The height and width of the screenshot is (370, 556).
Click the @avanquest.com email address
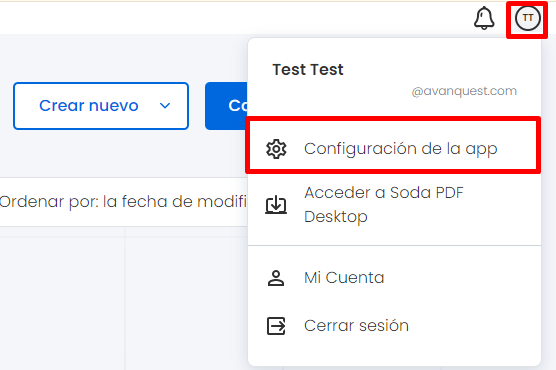click(x=464, y=91)
